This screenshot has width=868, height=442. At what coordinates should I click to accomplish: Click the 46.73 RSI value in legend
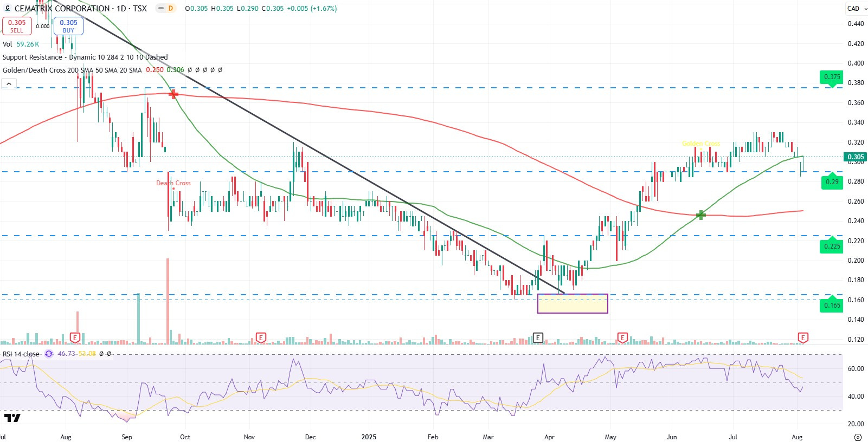pyautogui.click(x=66, y=354)
